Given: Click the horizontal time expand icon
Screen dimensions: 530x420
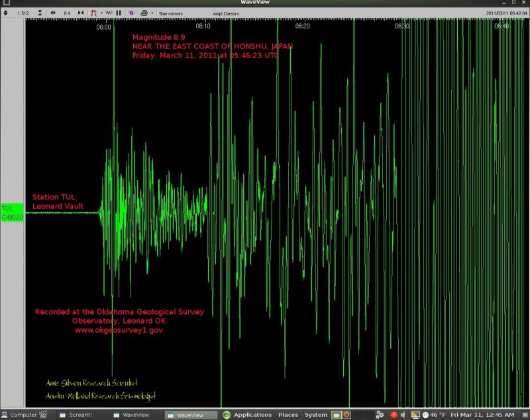Looking at the screenshot, I should pyautogui.click(x=52, y=13).
